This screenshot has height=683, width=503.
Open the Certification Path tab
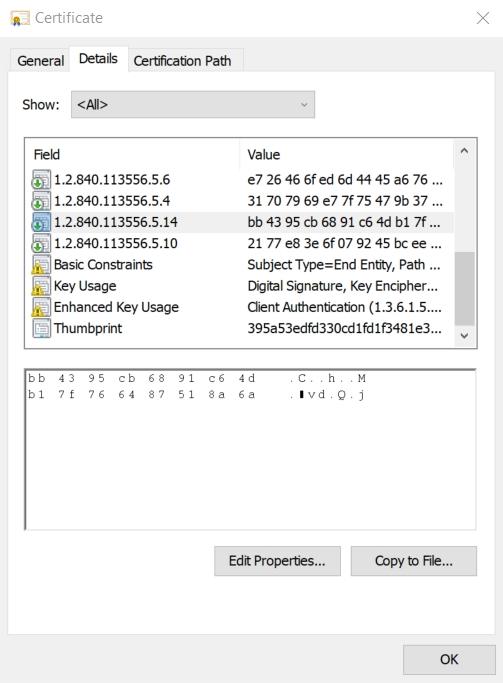pos(182,61)
